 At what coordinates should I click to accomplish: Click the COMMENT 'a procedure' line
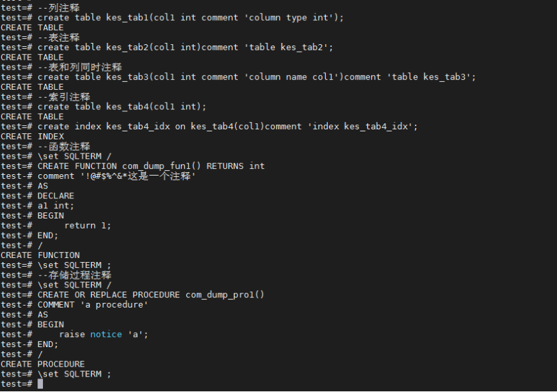point(92,305)
